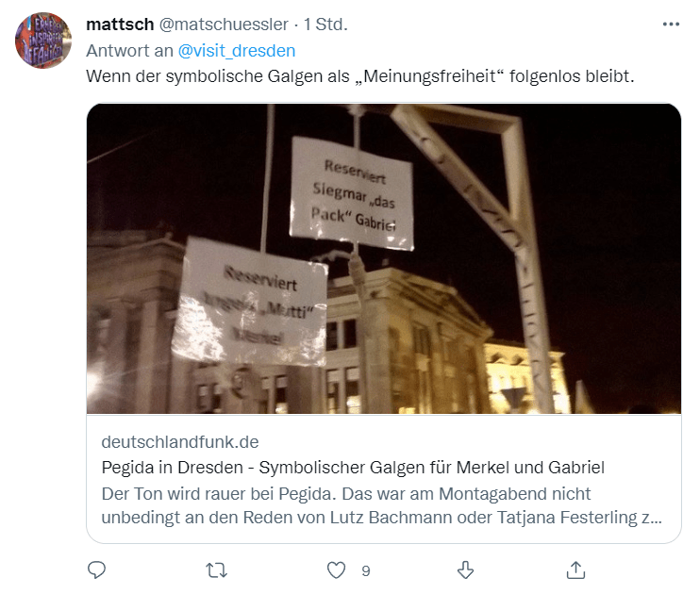The image size is (700, 594).
Task: Click the article description starting 'Der Ton wird rauer'
Action: 382,505
